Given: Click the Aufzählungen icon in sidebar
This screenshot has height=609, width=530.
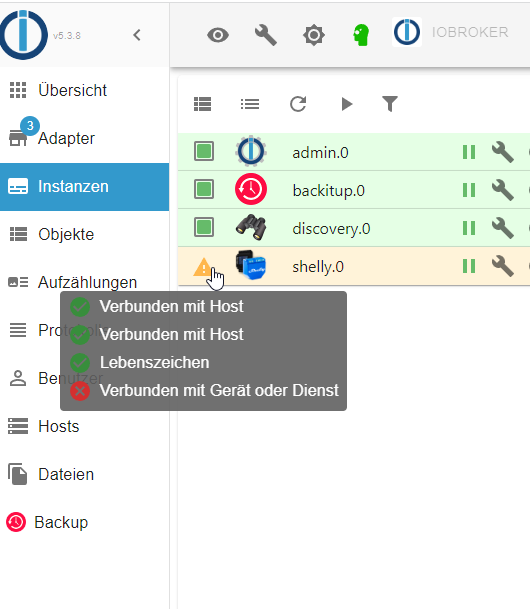Looking at the screenshot, I should [x=18, y=282].
